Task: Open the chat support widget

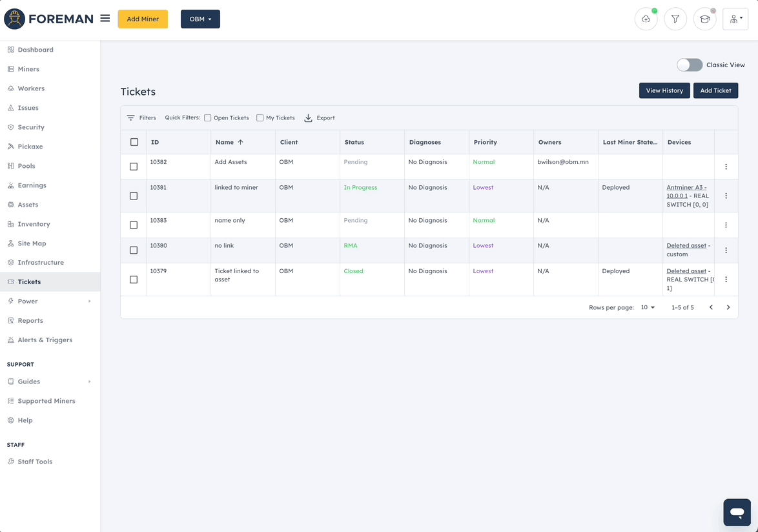Action: tap(737, 512)
